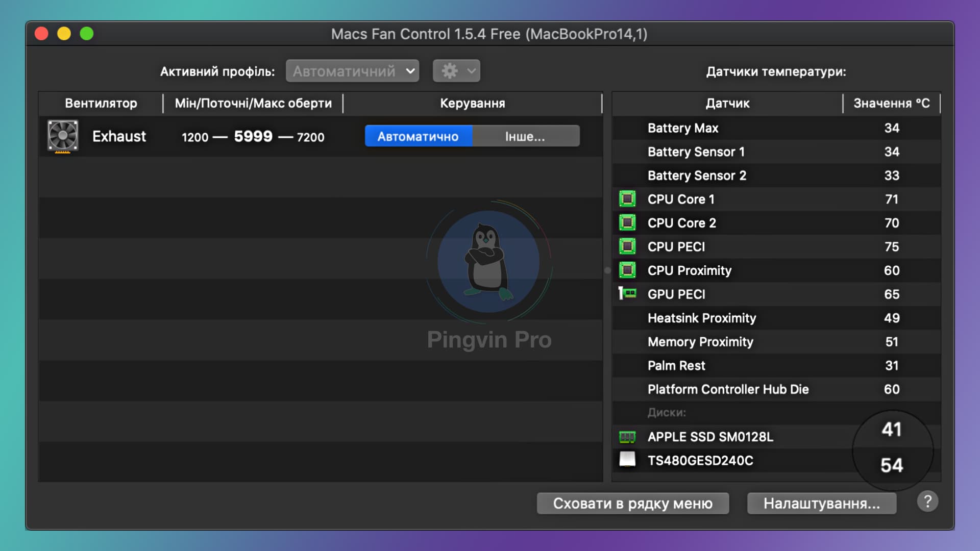Click the CPU PECI chip icon
980x551 pixels.
click(627, 247)
